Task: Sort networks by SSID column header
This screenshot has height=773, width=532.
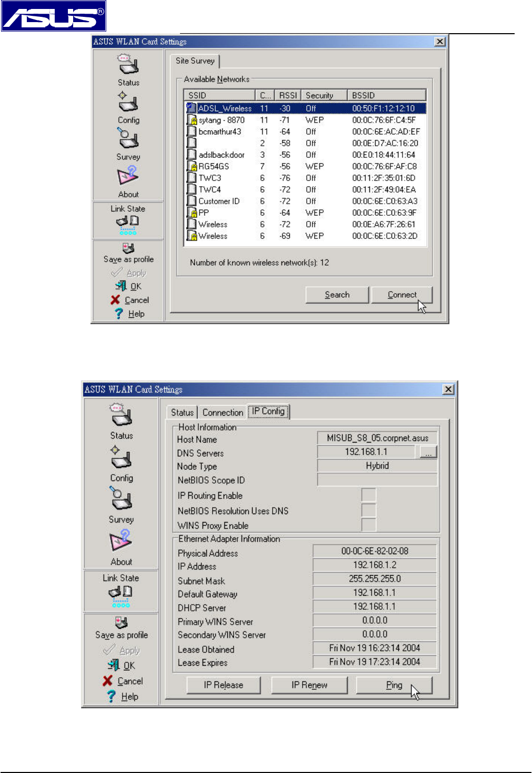Action: 219,95
